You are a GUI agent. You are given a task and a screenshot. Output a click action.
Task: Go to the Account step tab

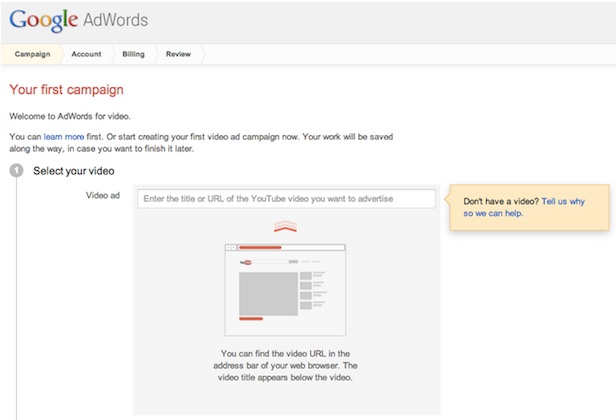(86, 54)
